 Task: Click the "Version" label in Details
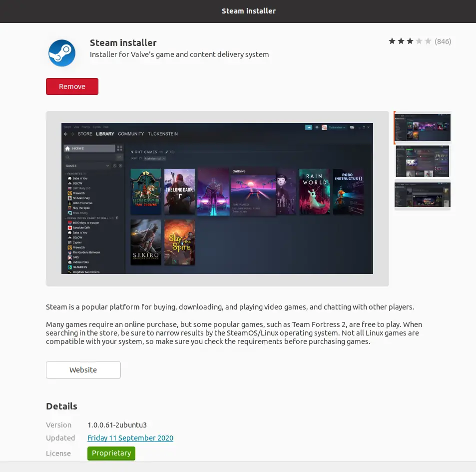[x=58, y=425]
